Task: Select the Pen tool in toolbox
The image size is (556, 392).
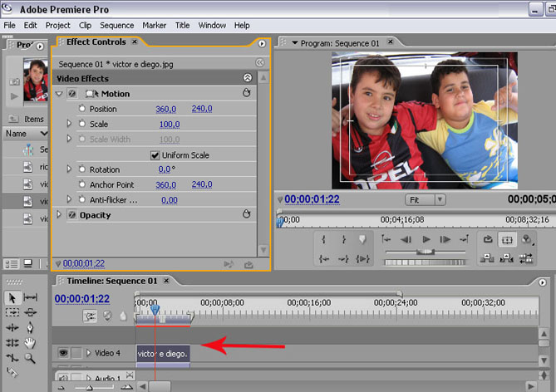Action: pyautogui.click(x=31, y=327)
